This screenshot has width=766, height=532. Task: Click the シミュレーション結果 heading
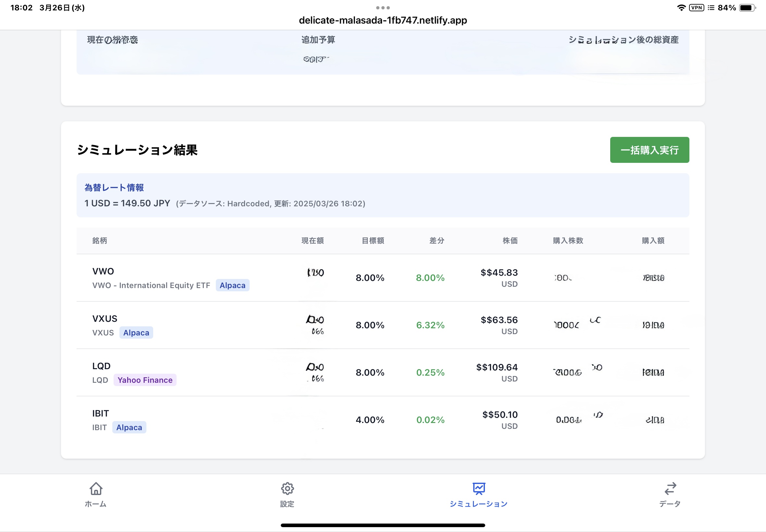click(x=137, y=150)
